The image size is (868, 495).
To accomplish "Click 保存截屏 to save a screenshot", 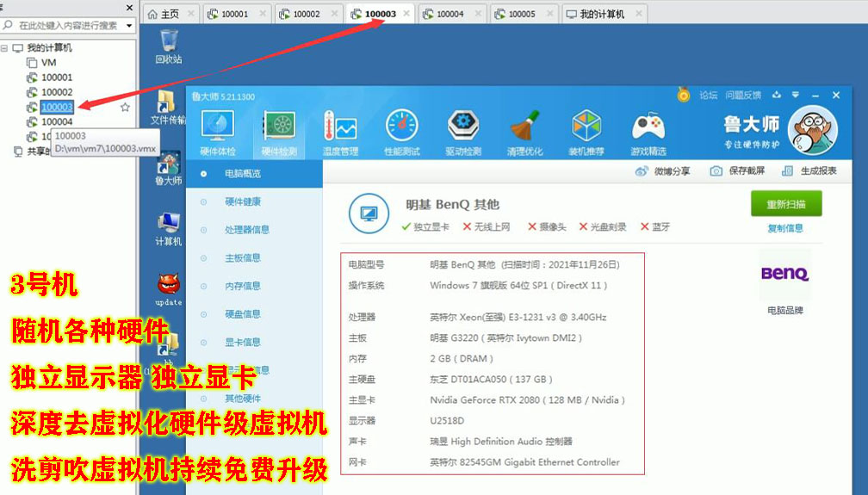I will point(737,171).
